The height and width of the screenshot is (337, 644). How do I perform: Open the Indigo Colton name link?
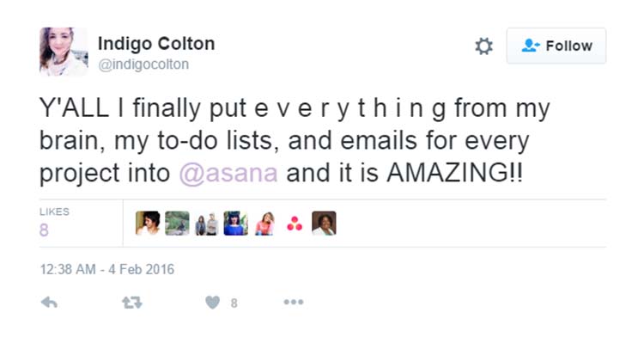point(156,44)
